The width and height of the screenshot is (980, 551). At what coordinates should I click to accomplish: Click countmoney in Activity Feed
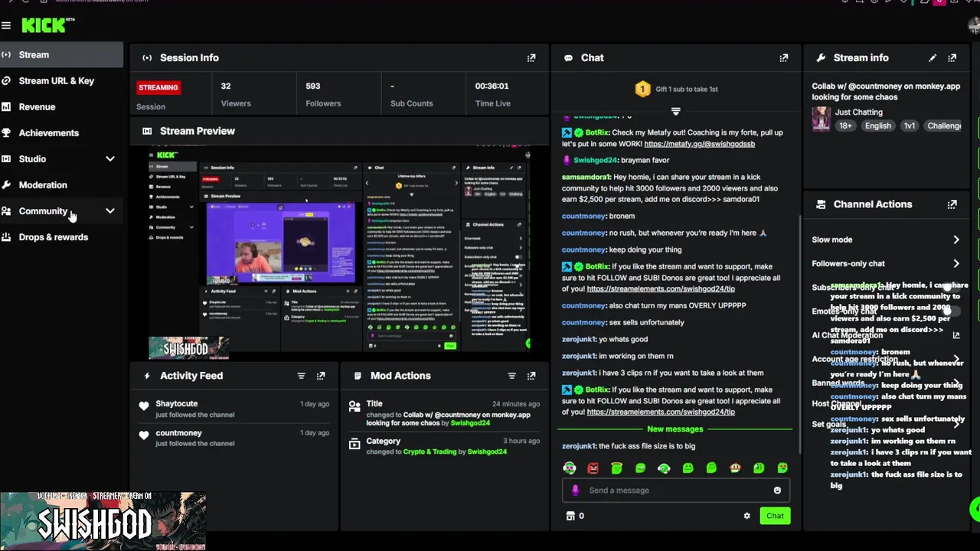point(178,433)
